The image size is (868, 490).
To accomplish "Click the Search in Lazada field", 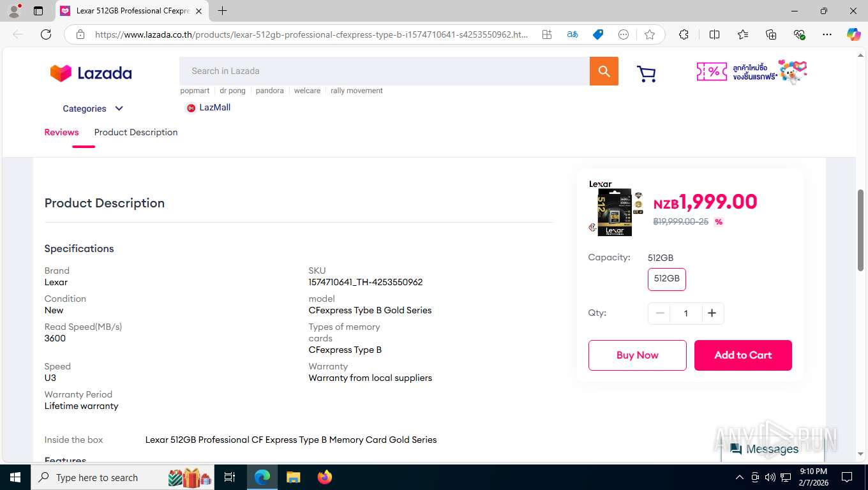I will pyautogui.click(x=384, y=71).
